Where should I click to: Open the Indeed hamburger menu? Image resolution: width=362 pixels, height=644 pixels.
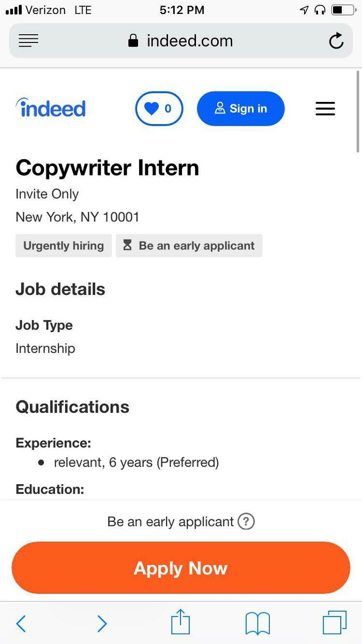pyautogui.click(x=325, y=108)
